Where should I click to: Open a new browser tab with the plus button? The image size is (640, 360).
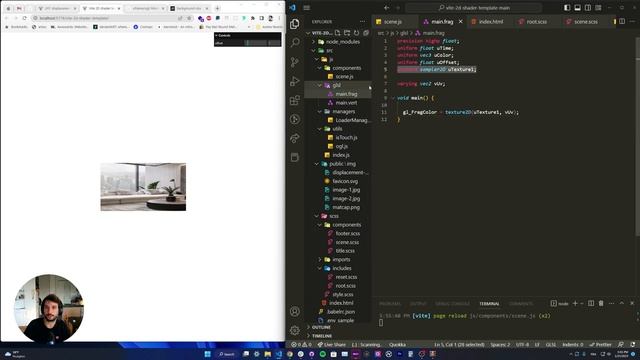coord(217,8)
